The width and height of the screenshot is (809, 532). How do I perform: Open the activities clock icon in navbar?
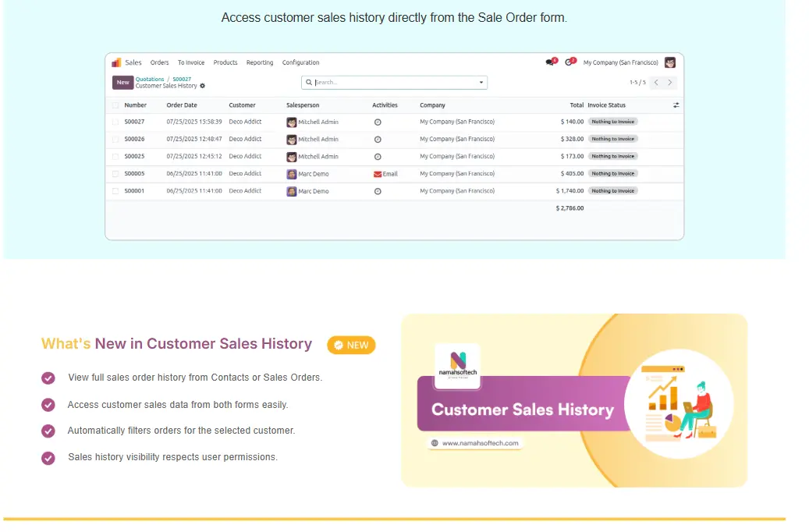(x=569, y=62)
